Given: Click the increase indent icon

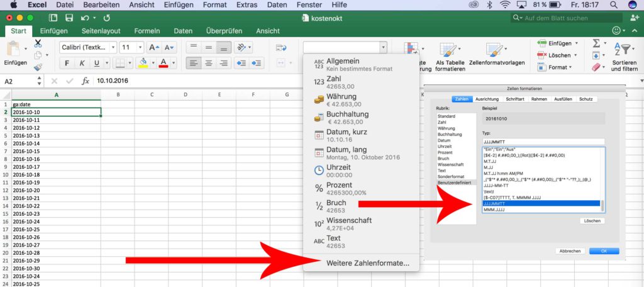Looking at the screenshot, I should 257,63.
